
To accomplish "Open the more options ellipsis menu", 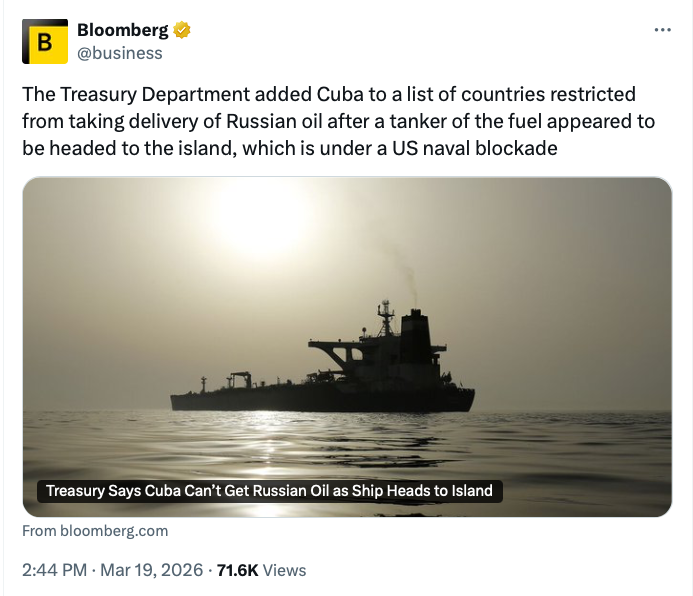I will coord(662,30).
